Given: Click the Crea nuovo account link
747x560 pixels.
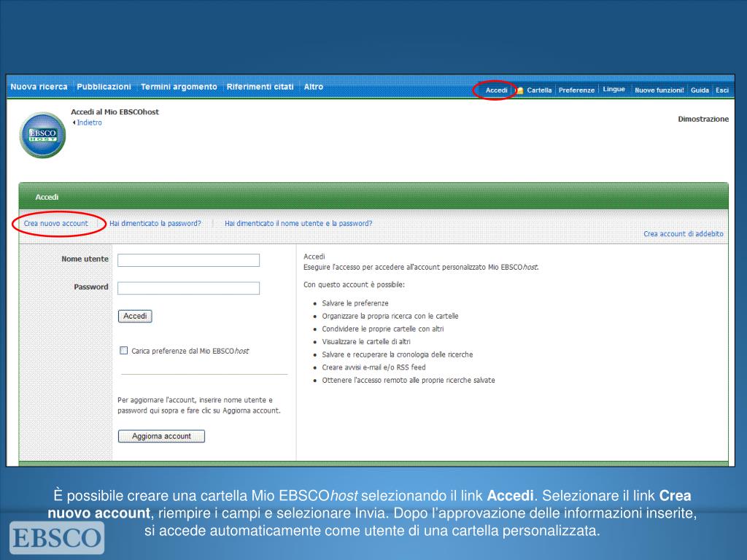Looking at the screenshot, I should (x=56, y=223).
